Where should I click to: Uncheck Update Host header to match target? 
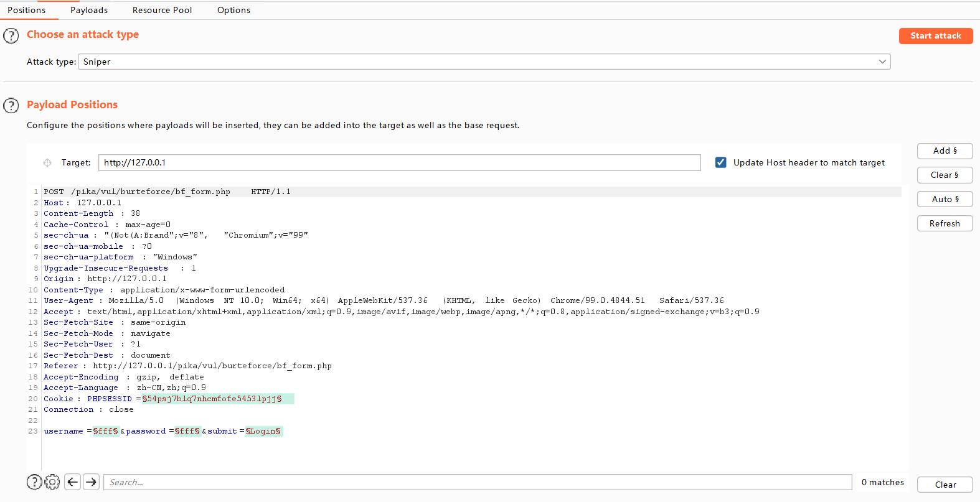(x=720, y=162)
